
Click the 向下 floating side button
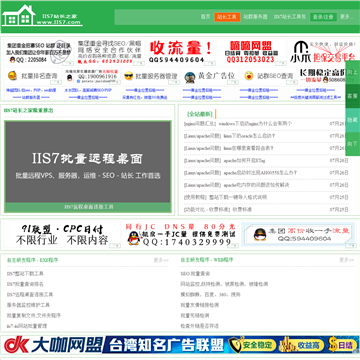point(353,144)
